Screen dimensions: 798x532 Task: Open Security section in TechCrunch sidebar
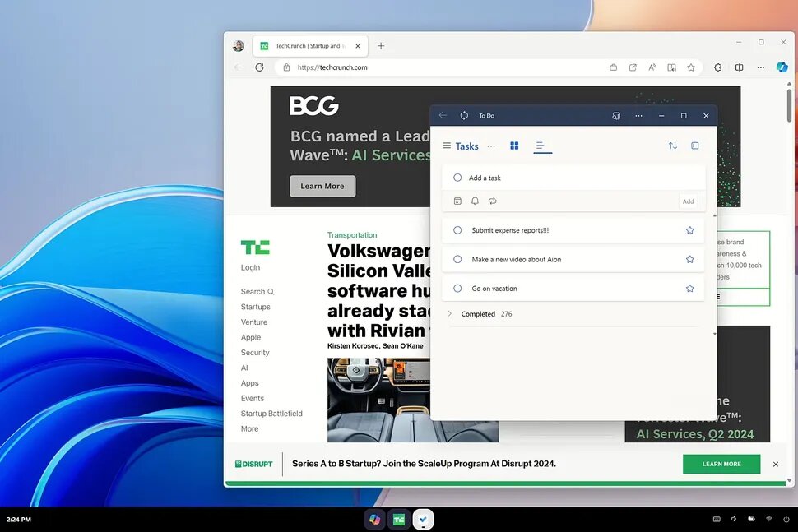click(x=255, y=353)
